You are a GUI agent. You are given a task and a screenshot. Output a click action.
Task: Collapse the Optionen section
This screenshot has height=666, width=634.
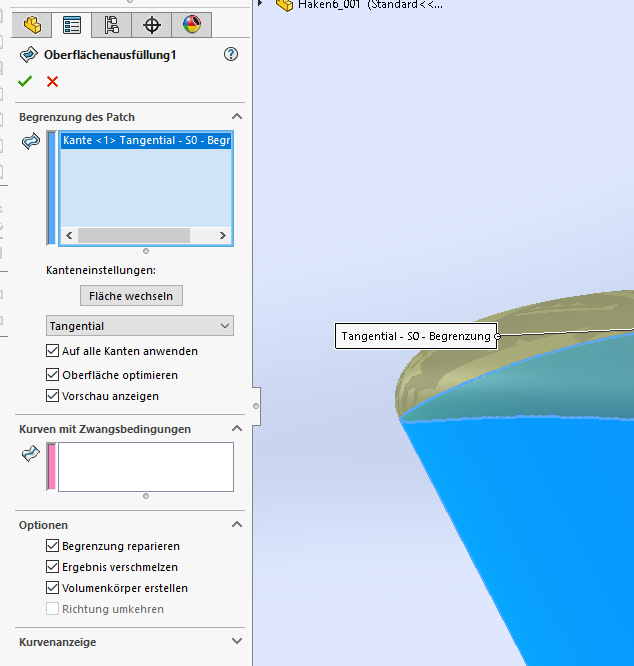[237, 525]
